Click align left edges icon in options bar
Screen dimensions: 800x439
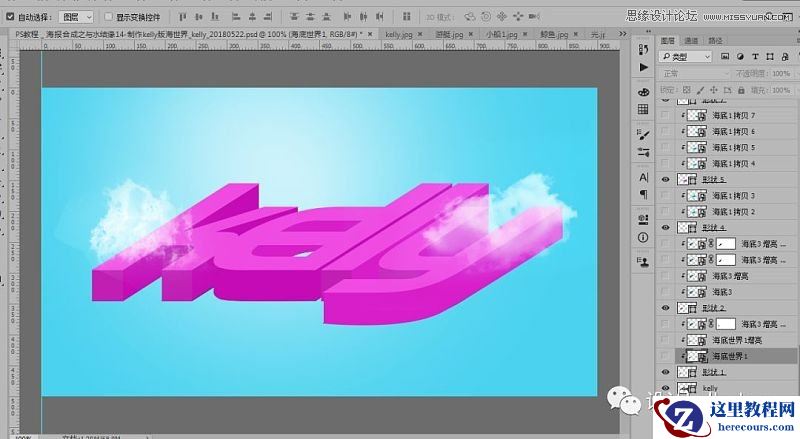[236, 17]
